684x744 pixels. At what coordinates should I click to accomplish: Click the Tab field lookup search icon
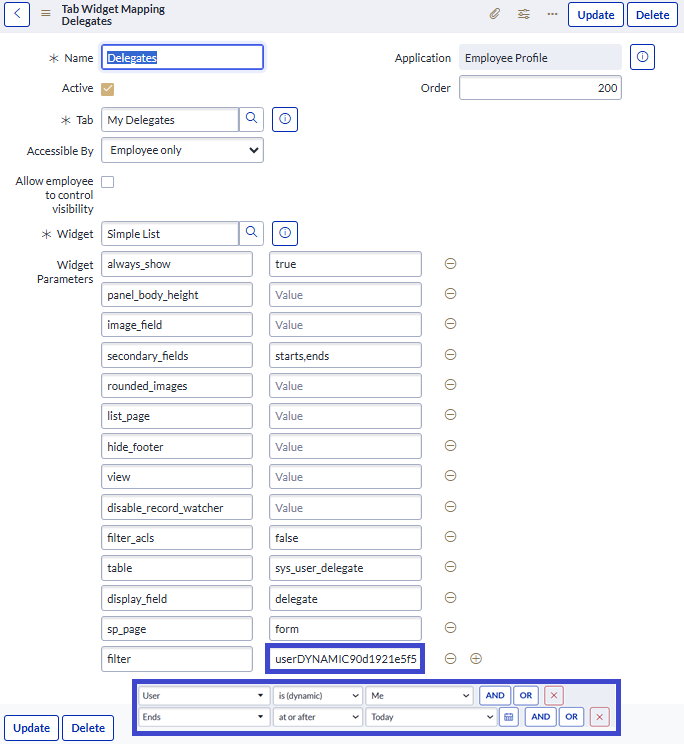252,119
